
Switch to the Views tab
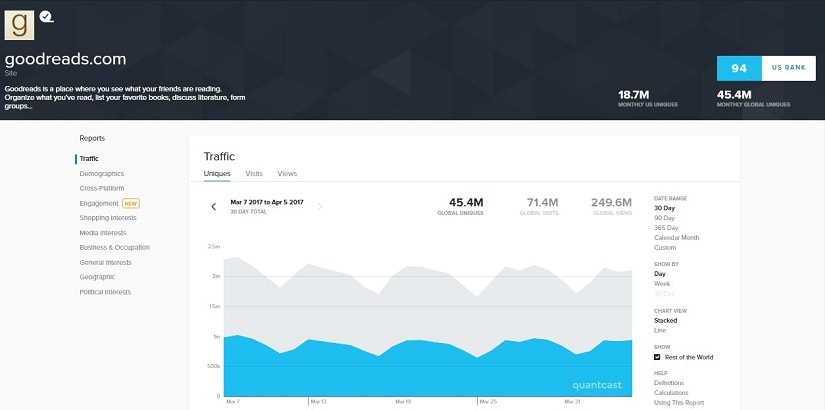(x=287, y=174)
